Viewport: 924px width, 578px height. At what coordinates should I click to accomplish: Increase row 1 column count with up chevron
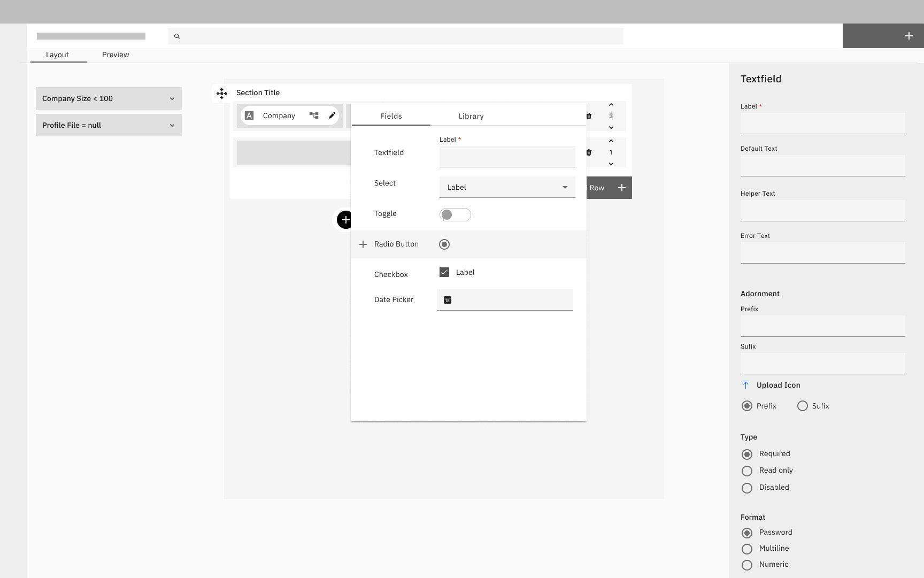pyautogui.click(x=611, y=141)
